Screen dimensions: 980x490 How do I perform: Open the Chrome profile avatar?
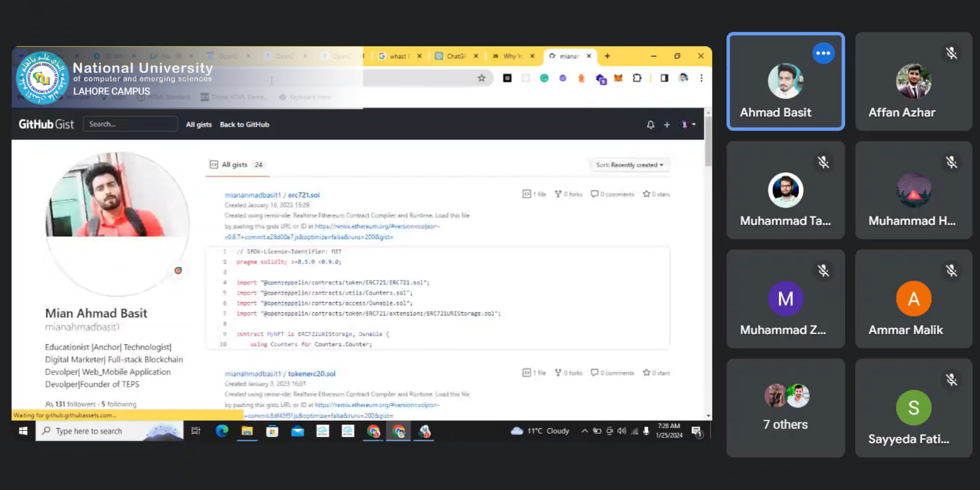[683, 78]
